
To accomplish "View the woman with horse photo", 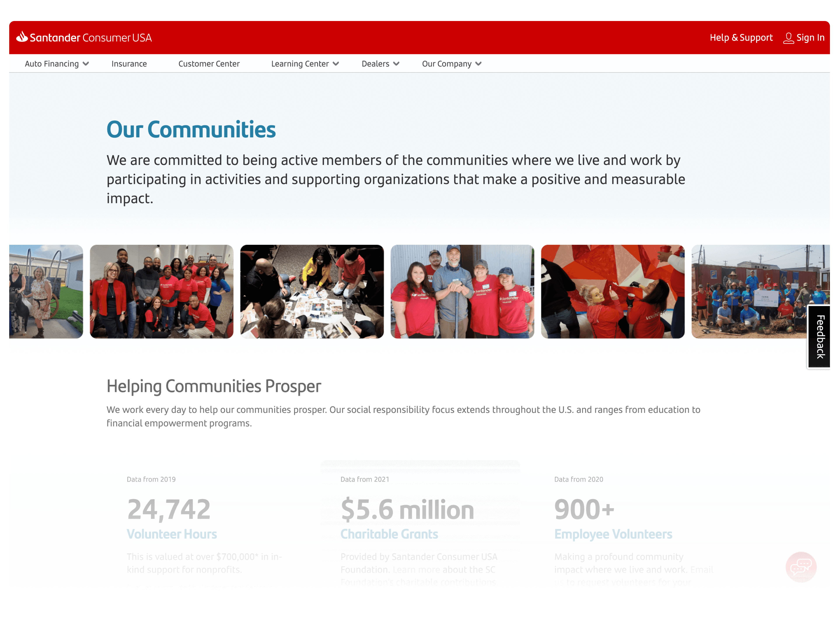I will [46, 292].
